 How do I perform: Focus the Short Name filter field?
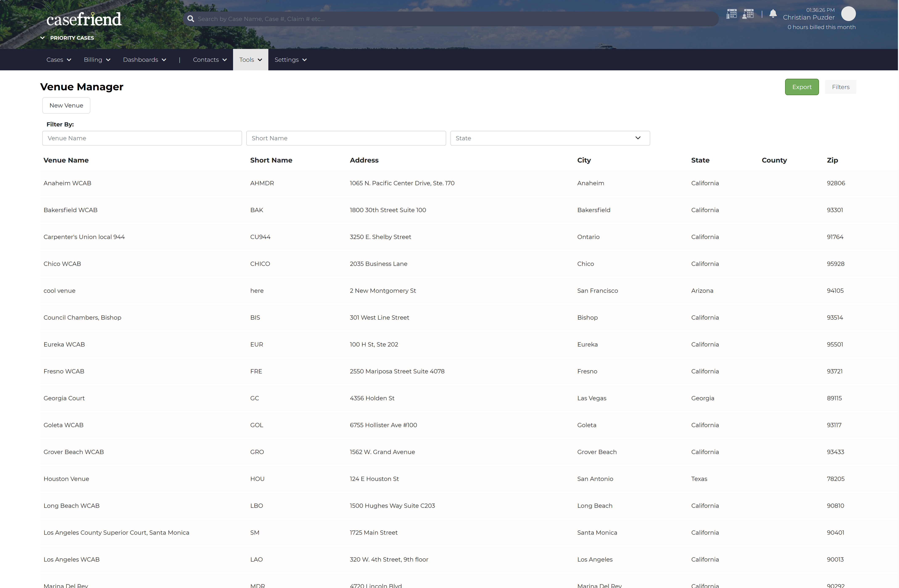pyautogui.click(x=346, y=138)
